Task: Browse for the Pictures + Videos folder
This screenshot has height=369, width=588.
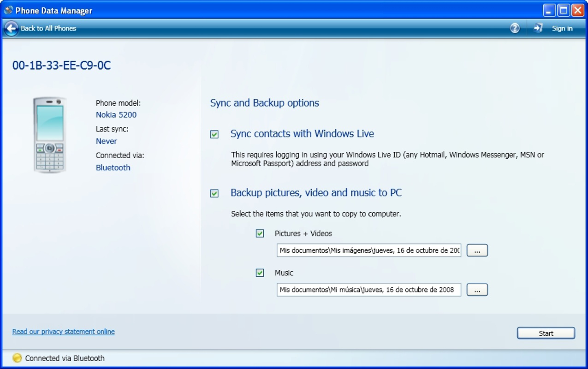Action: coord(477,250)
